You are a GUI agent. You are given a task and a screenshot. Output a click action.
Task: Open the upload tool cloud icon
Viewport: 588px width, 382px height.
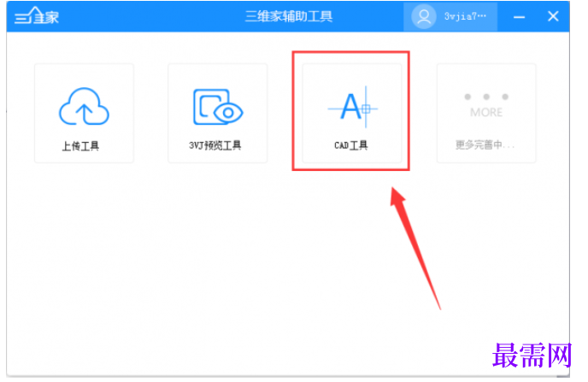[84, 107]
